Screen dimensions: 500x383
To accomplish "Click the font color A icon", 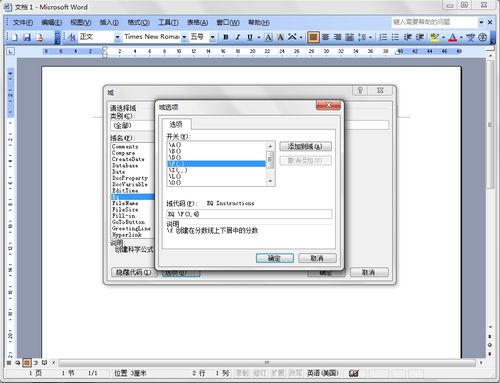I will pyautogui.click(x=452, y=37).
